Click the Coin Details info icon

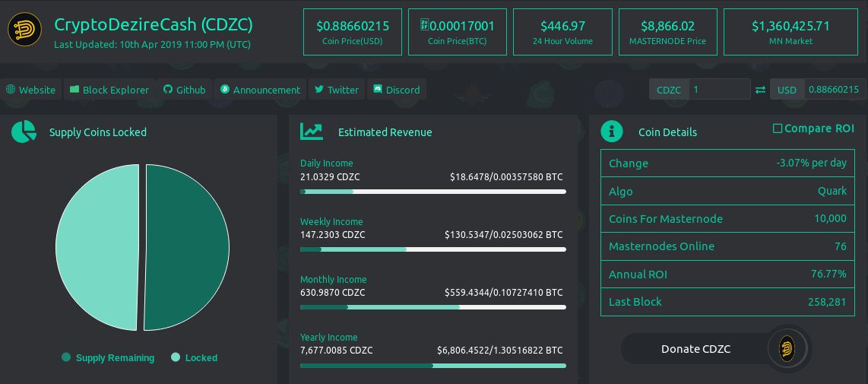tap(612, 132)
